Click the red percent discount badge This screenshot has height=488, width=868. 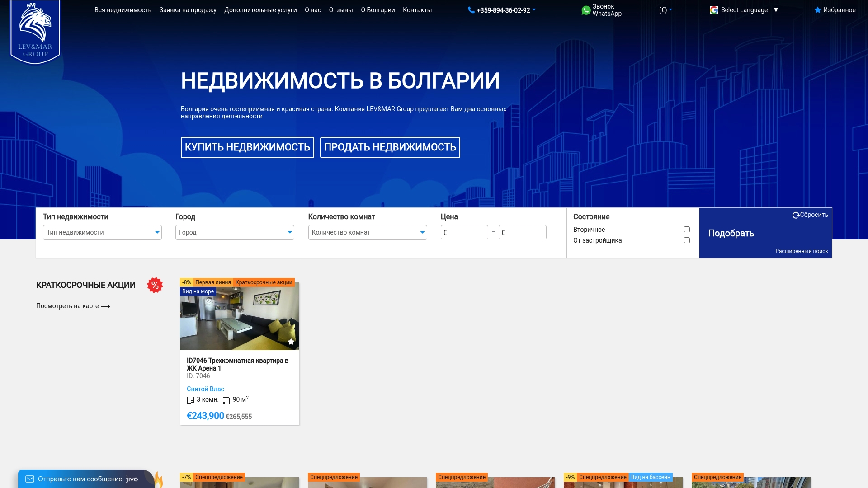(156, 285)
